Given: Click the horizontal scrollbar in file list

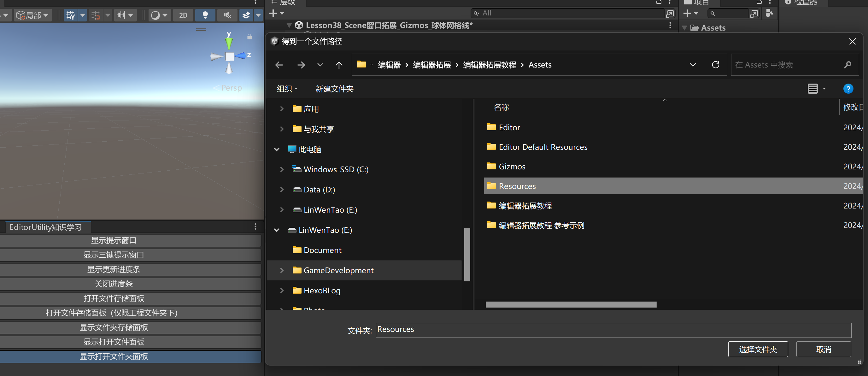Looking at the screenshot, I should (571, 305).
